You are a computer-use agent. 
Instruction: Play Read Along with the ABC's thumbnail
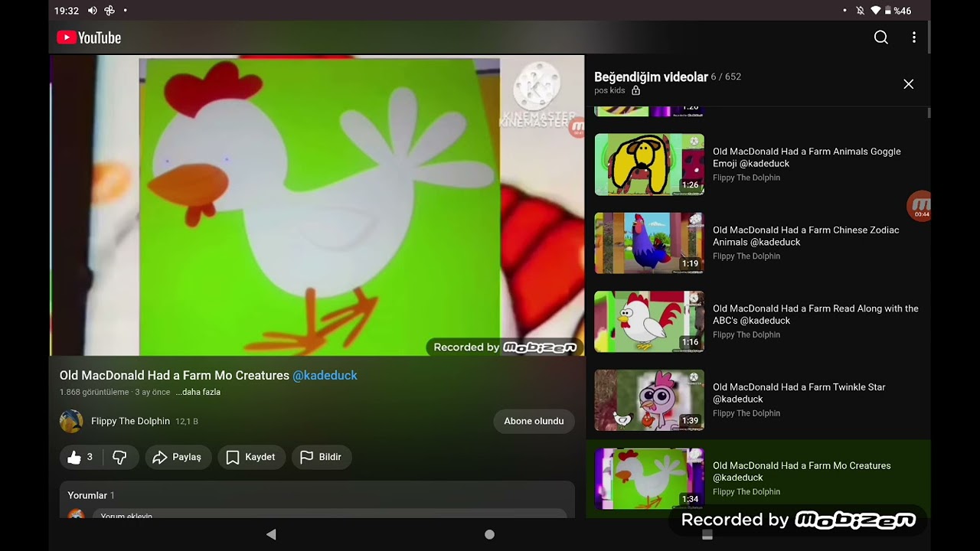[649, 321]
